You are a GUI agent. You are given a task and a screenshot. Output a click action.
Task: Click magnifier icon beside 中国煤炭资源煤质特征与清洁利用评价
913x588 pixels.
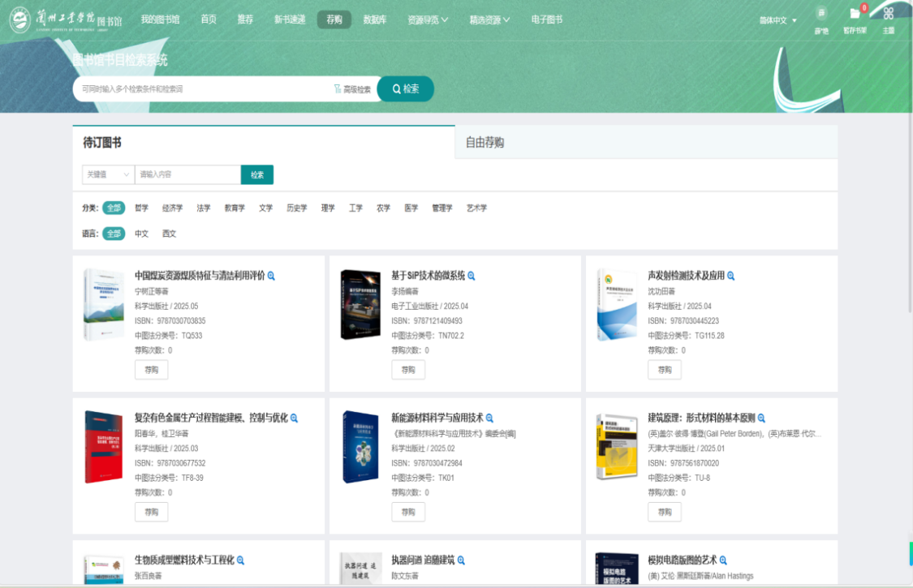pos(271,276)
